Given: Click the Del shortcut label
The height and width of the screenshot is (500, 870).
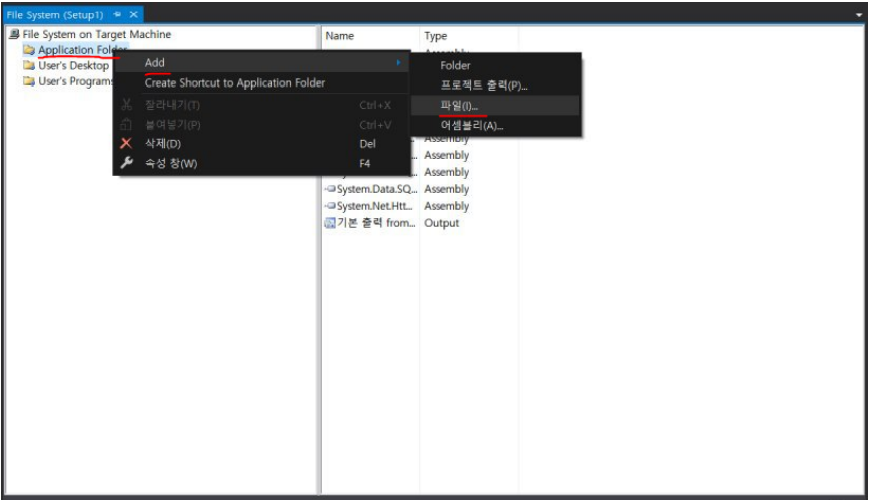Looking at the screenshot, I should coord(367,144).
